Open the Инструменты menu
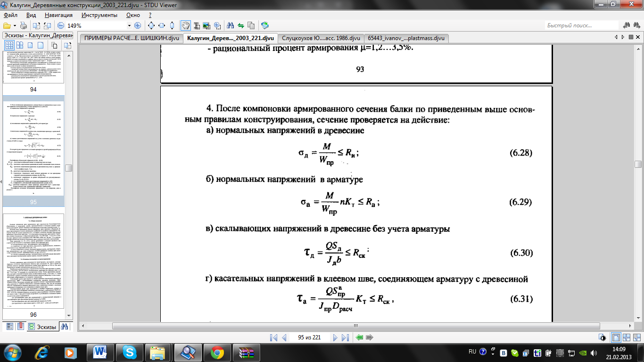The width and height of the screenshot is (644, 362). click(x=99, y=15)
